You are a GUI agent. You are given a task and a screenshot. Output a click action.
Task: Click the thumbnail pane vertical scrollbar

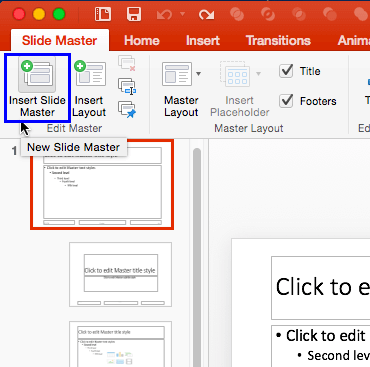197,257
